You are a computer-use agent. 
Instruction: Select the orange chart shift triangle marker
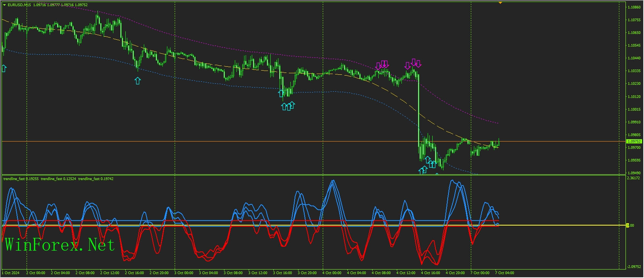pyautogui.click(x=500, y=3)
